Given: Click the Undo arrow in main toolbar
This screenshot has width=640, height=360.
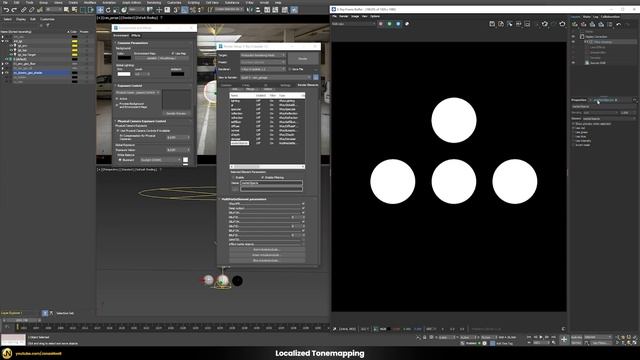Looking at the screenshot, I should pyautogui.click(x=6, y=10).
